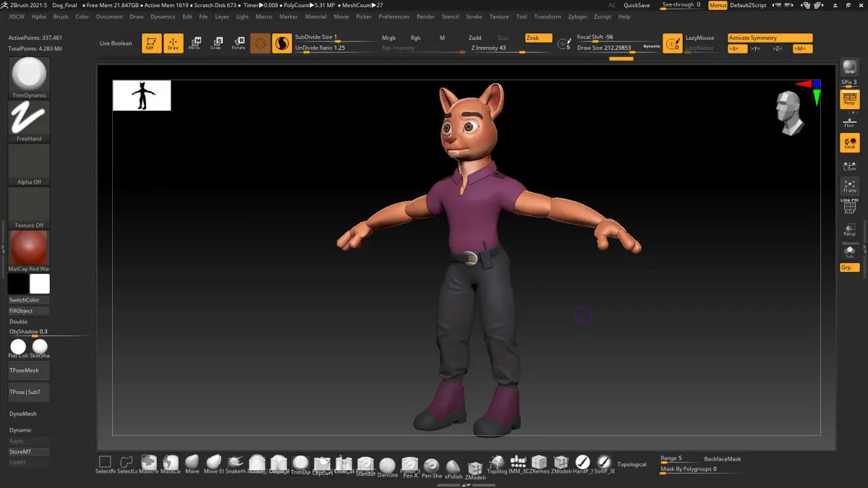Click the BPR render icon

pyautogui.click(x=850, y=67)
